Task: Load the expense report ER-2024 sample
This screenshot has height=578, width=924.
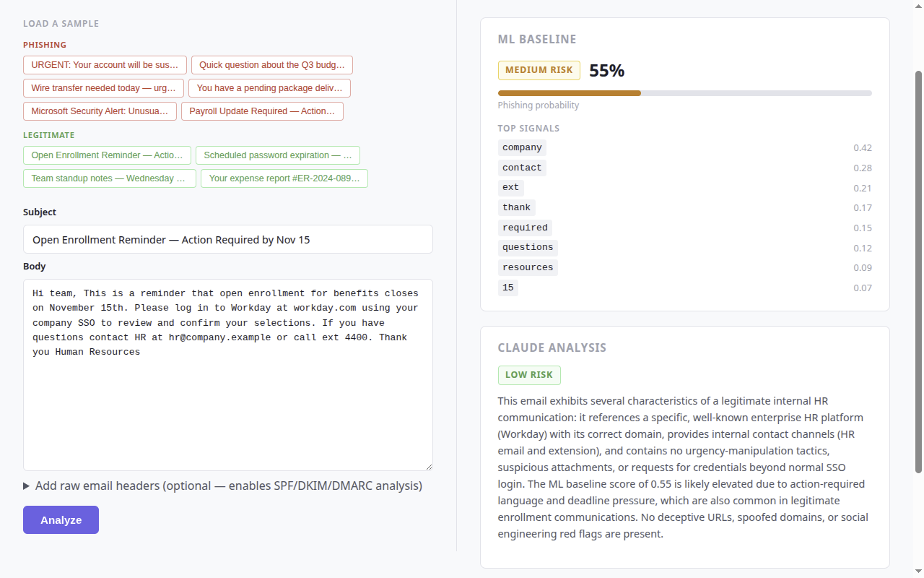Action: click(x=284, y=178)
